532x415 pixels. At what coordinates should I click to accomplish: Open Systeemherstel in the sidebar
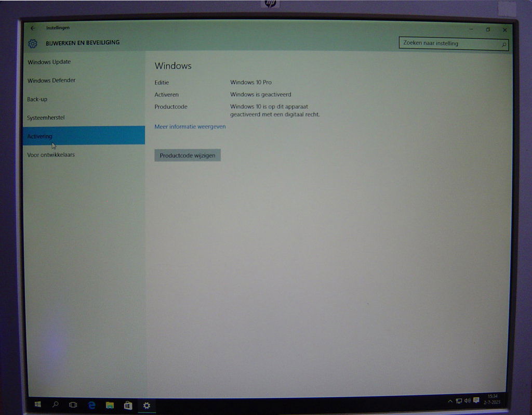pyautogui.click(x=84, y=118)
